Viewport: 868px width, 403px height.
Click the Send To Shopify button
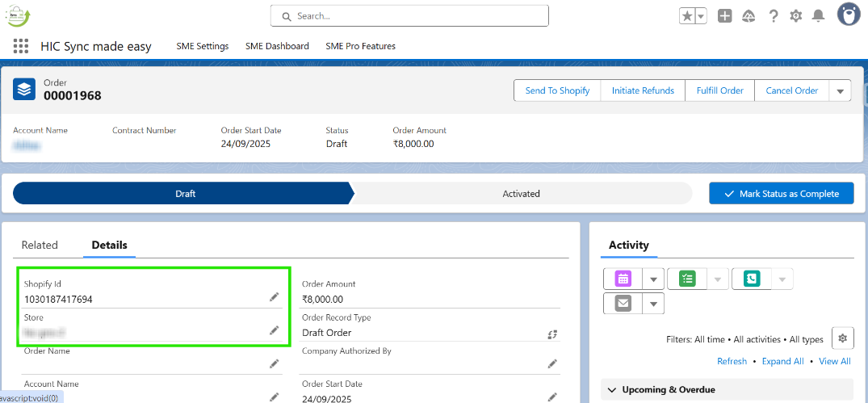click(557, 90)
